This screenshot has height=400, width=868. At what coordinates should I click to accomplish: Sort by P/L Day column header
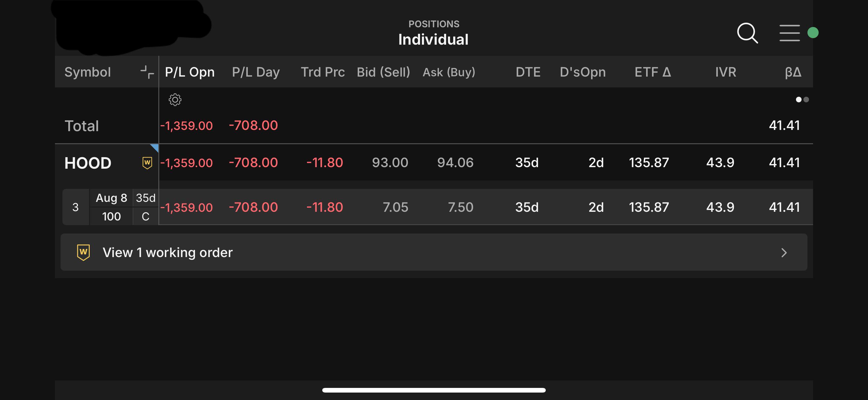(x=255, y=72)
